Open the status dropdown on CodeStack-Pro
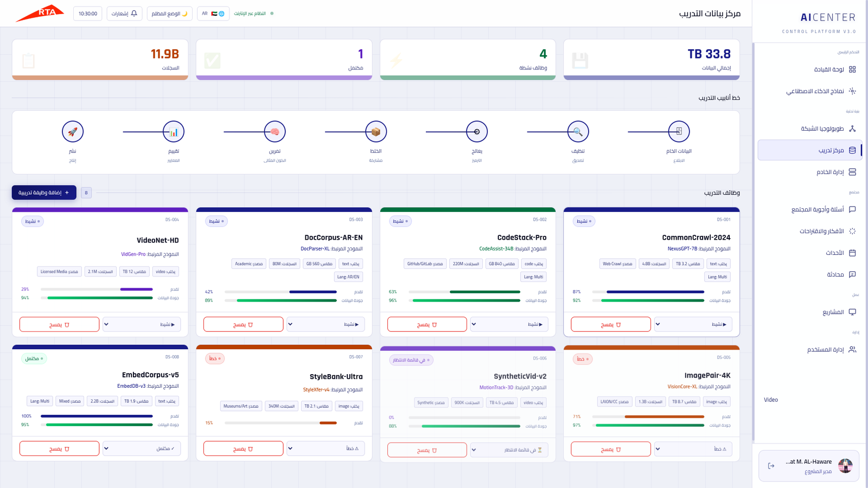Screen dimensions: 868x488 click(509, 324)
